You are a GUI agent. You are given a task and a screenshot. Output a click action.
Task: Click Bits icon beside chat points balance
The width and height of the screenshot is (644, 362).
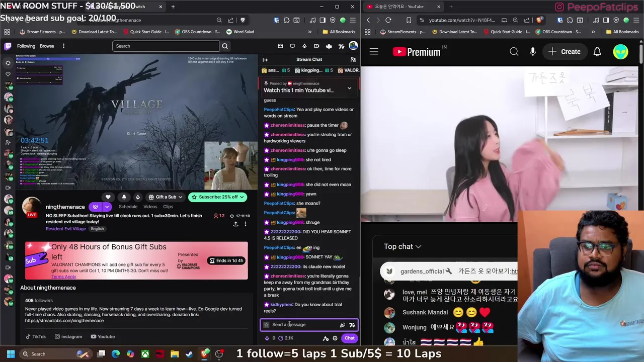[267, 338]
